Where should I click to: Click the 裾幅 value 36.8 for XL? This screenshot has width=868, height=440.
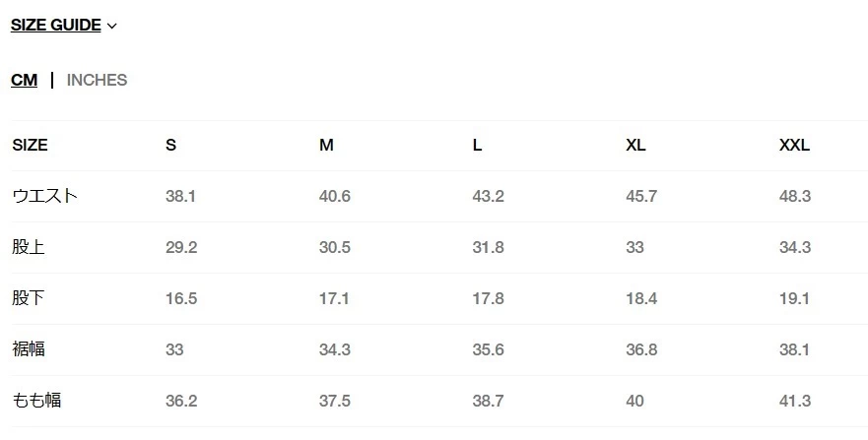[641, 350]
